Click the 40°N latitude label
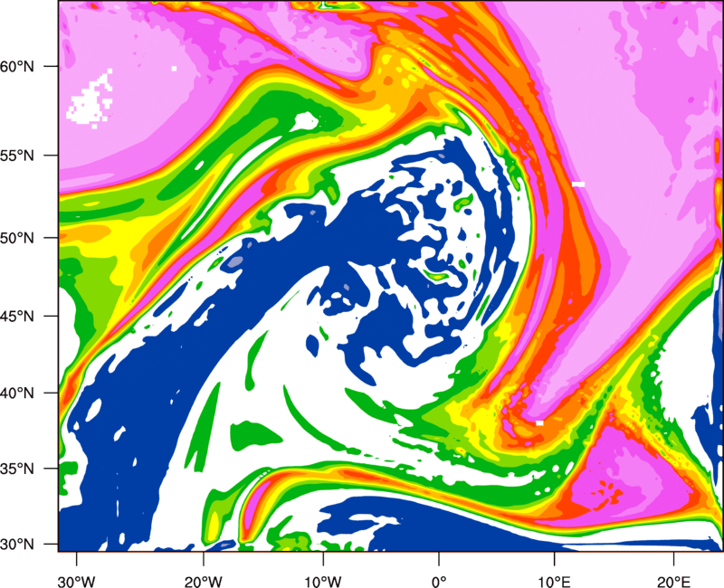The width and height of the screenshot is (724, 588). tap(17, 394)
